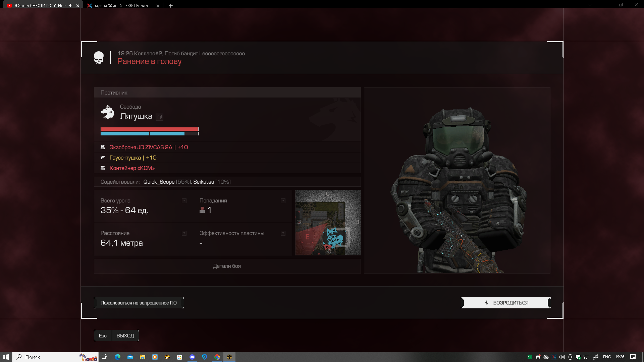The height and width of the screenshot is (362, 644).
Task: Open the network monitor tray icon
Action: [586, 357]
